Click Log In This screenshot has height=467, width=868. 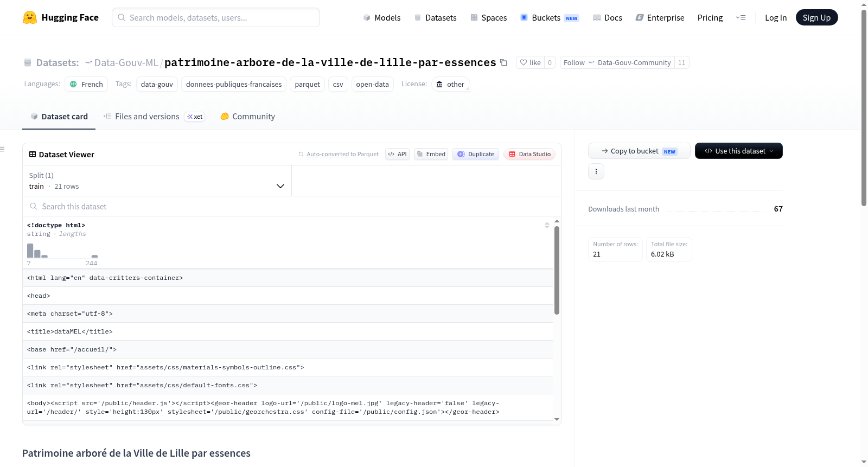pyautogui.click(x=776, y=17)
